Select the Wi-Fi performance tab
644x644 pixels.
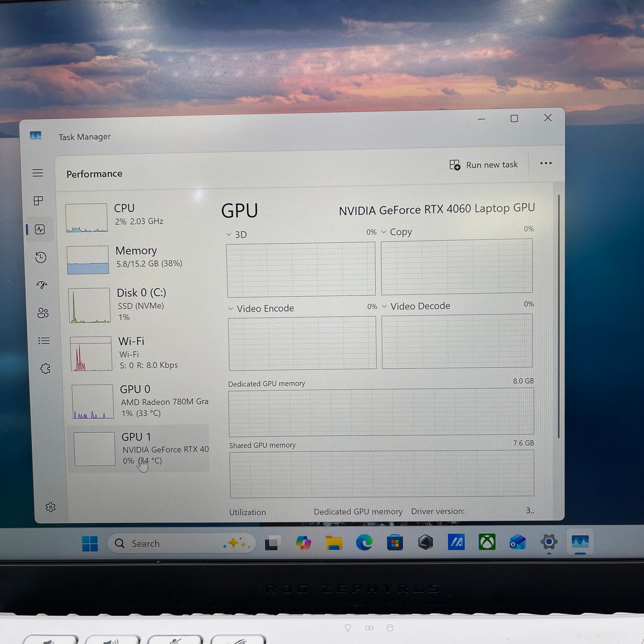(x=134, y=352)
